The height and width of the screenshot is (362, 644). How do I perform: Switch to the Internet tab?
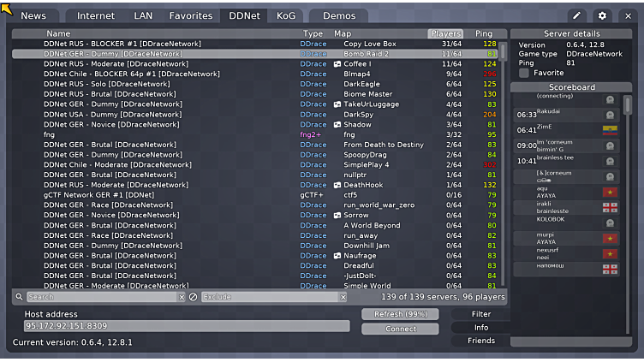(96, 15)
